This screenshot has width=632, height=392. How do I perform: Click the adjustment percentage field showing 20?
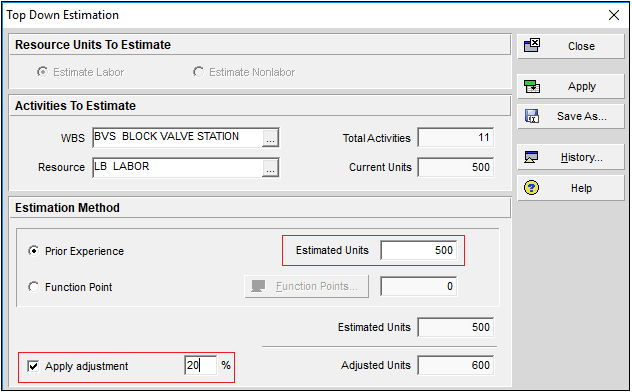coord(200,365)
